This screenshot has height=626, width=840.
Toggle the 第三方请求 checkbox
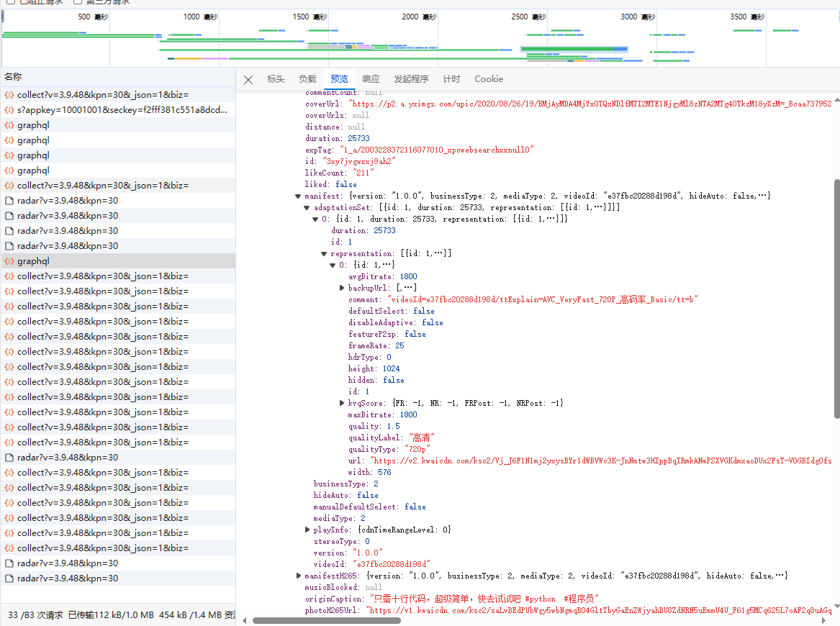point(78,1)
